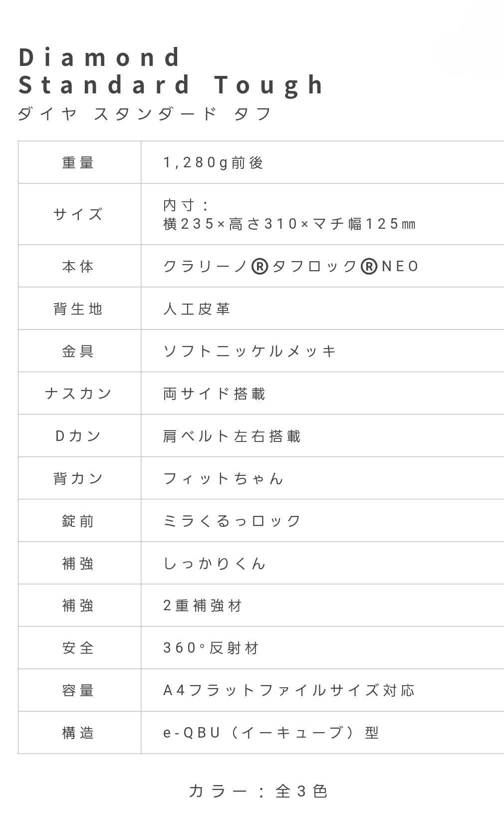
Task: Click the 2重補強材 value
Action: [x=203, y=606]
